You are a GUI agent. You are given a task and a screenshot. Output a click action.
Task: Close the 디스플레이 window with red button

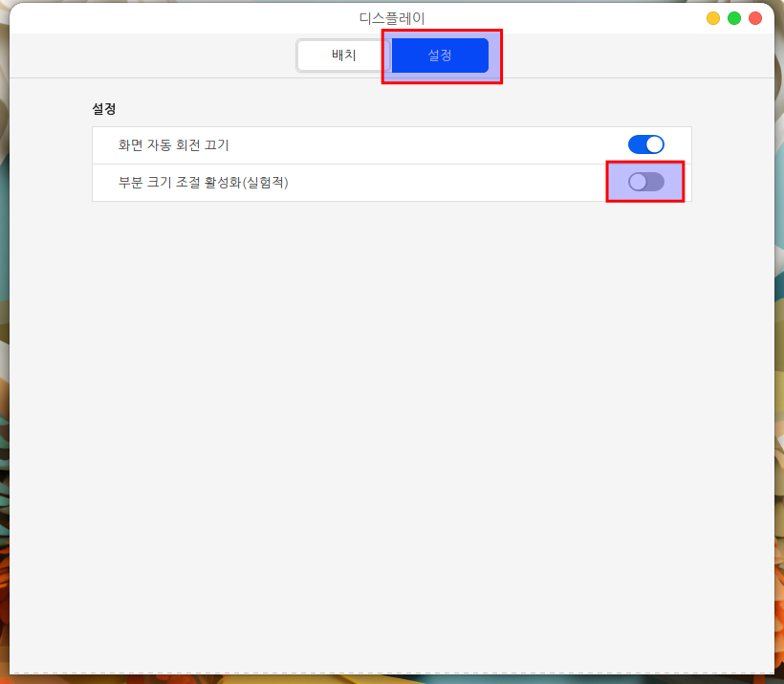pos(755,18)
